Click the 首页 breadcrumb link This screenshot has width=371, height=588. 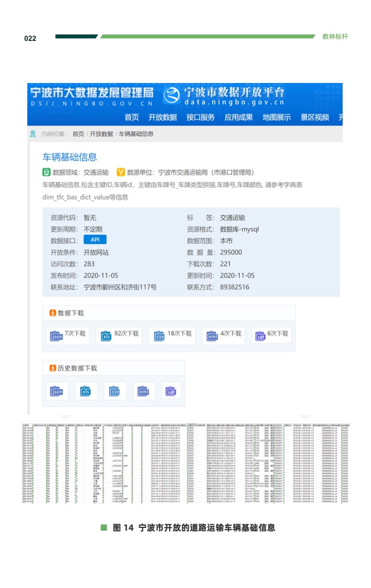pos(78,134)
